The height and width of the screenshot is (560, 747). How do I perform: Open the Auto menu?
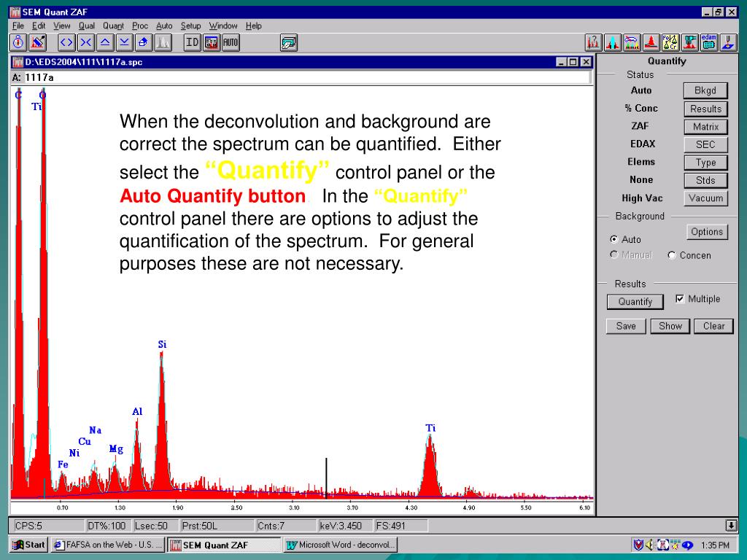[x=164, y=26]
